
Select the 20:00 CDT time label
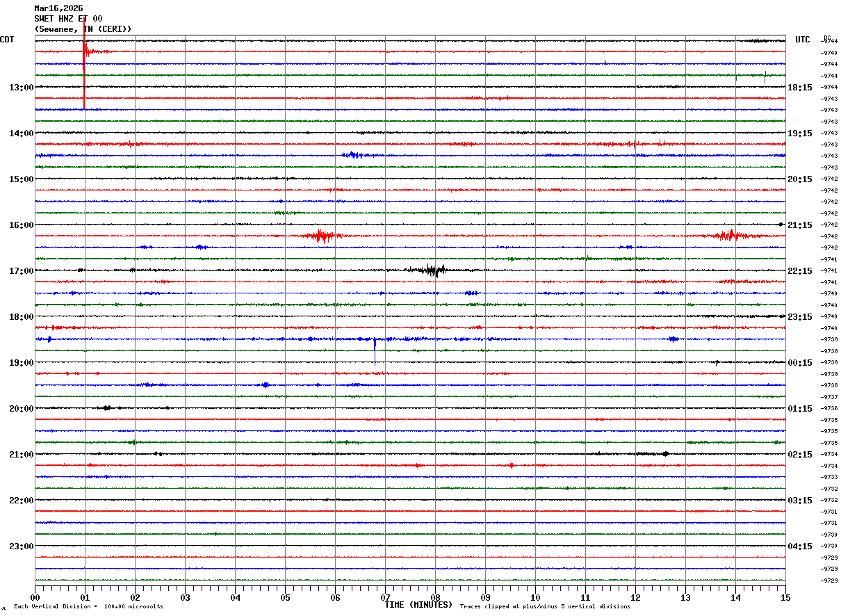21,409
